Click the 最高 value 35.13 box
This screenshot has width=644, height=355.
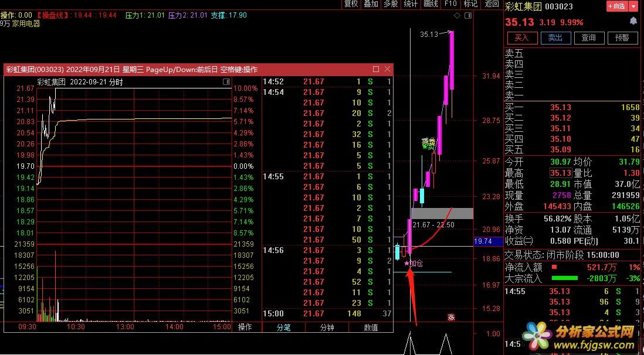click(x=560, y=173)
